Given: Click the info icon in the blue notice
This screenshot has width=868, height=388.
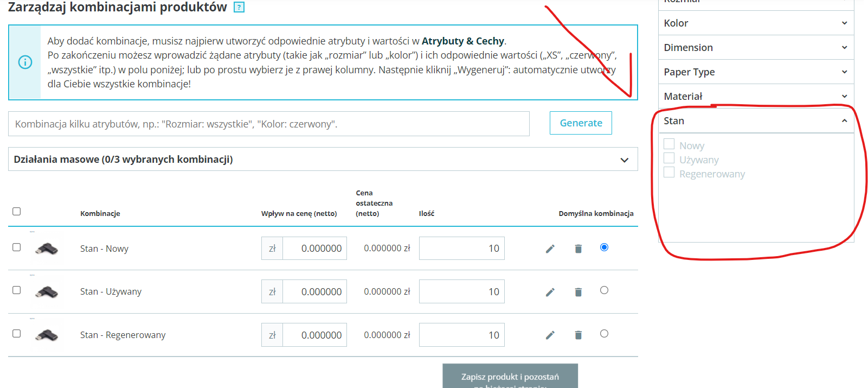Looking at the screenshot, I should coord(25,62).
